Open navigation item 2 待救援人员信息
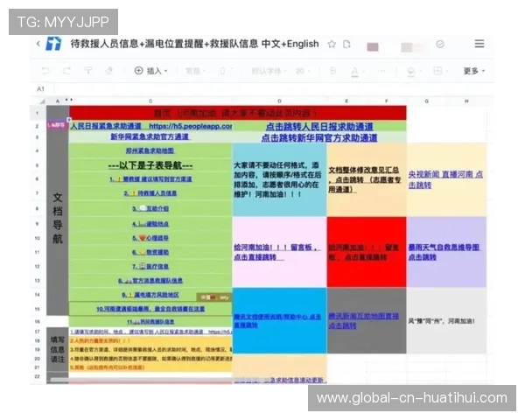The image size is (525, 420). coord(150,193)
